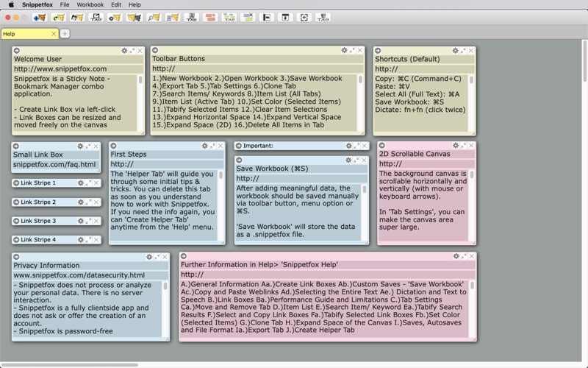Collapse the Shortcuts (Default) box
This screenshot has width=588, height=368.
click(x=463, y=51)
